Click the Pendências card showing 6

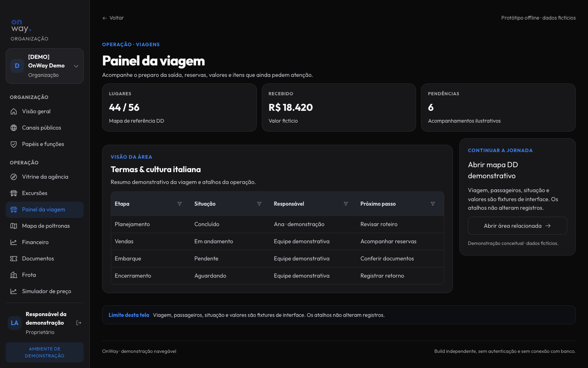[498, 108]
